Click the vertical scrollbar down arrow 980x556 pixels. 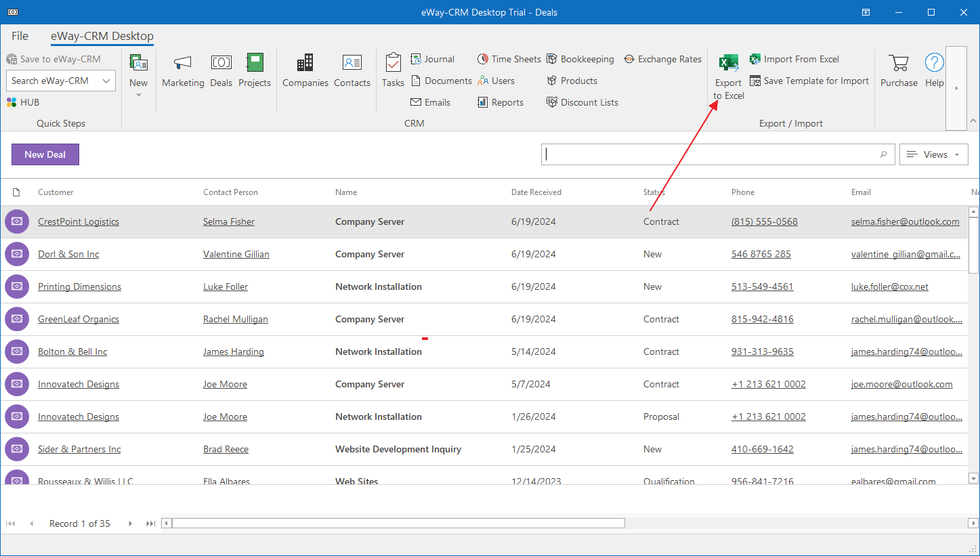click(974, 478)
